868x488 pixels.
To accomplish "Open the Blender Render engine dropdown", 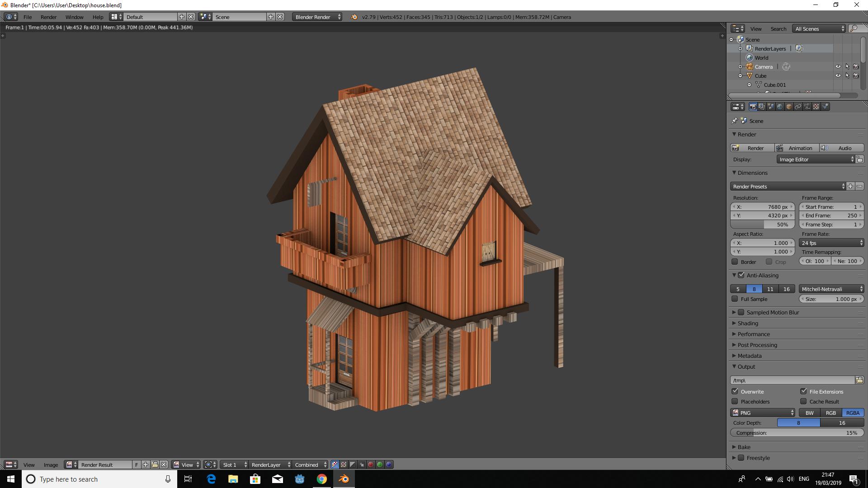I will click(317, 17).
